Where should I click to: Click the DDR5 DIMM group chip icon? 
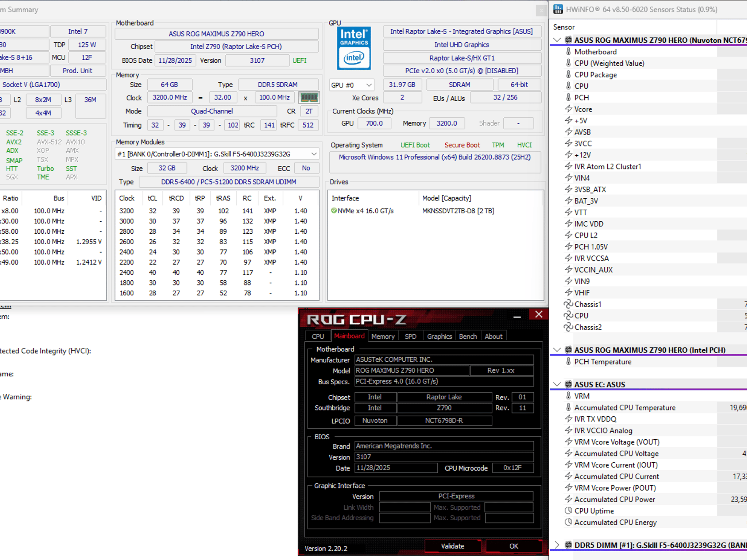tap(568, 545)
